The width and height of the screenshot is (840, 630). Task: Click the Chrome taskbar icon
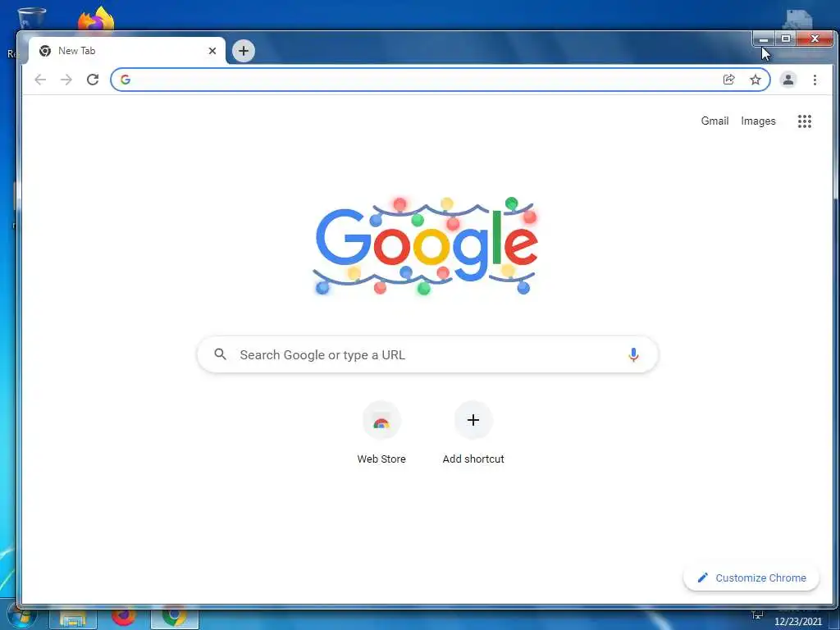174,618
